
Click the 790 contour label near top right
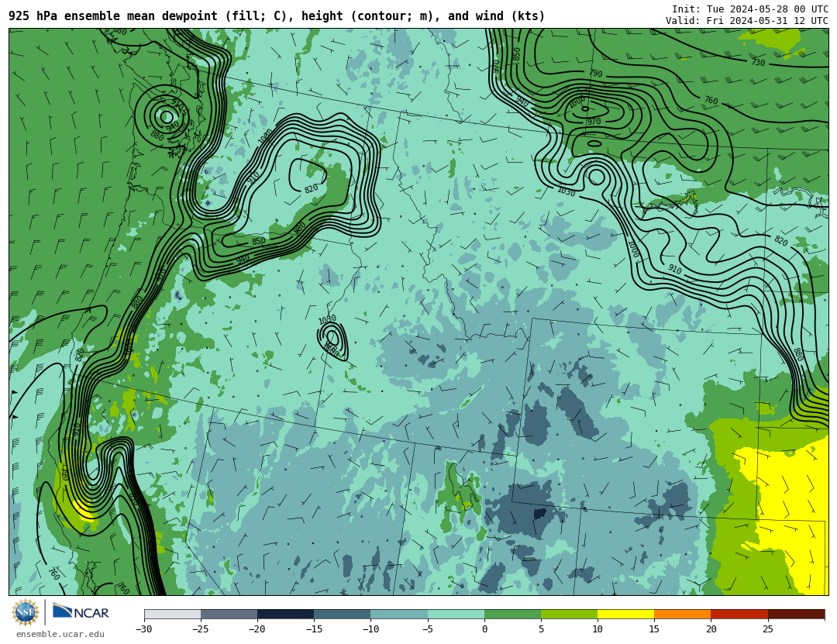coord(596,73)
